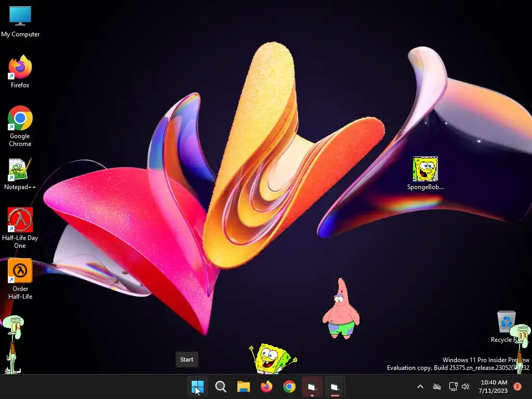Screen dimensions: 532x399
Task: Select the Half-Life Day One shortcut
Action: pyautogui.click(x=20, y=228)
